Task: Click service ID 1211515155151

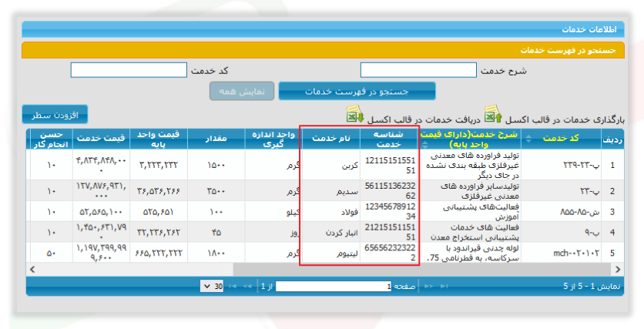Action: [x=391, y=165]
